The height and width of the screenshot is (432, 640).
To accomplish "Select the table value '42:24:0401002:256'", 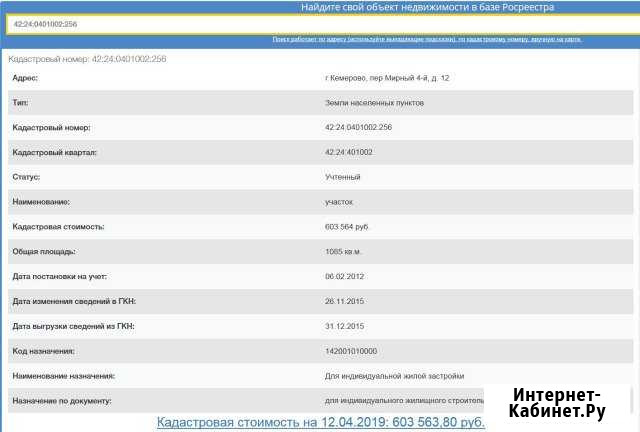I will click(x=358, y=127).
